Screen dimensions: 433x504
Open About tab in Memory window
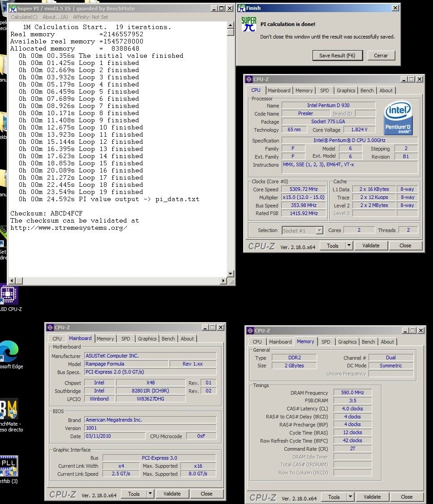point(387,342)
